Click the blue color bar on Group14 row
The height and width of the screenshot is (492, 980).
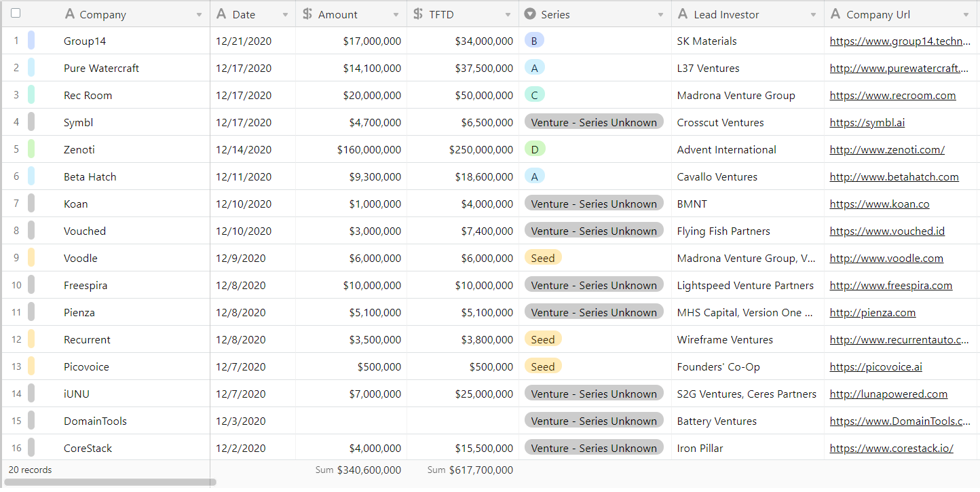click(x=31, y=41)
